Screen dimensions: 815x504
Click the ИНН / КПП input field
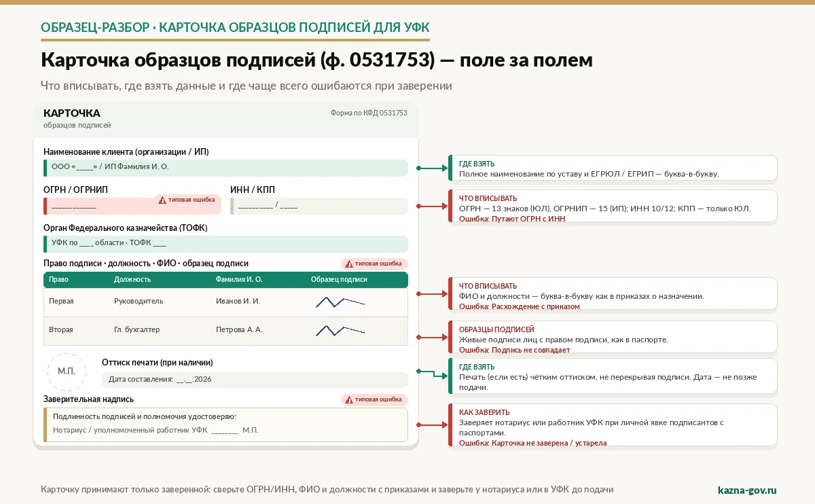[319, 206]
